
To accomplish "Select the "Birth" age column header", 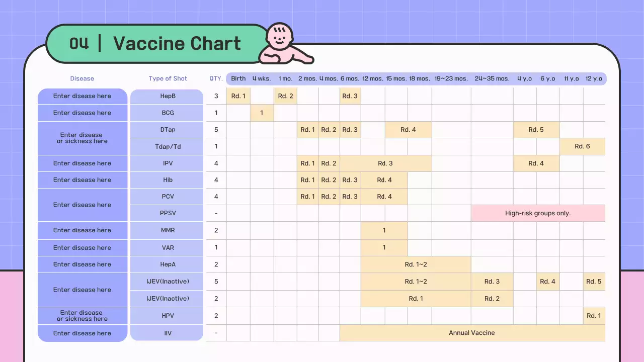I will tap(238, 78).
